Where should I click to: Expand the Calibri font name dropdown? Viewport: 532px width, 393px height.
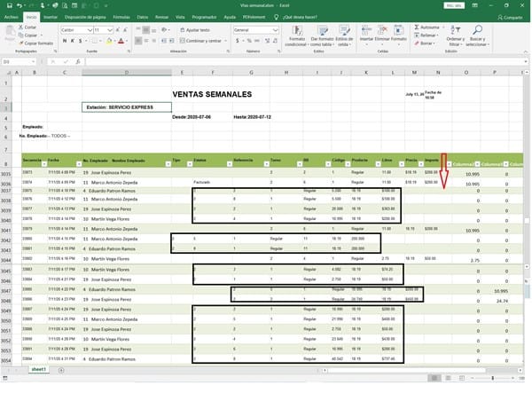90,29
